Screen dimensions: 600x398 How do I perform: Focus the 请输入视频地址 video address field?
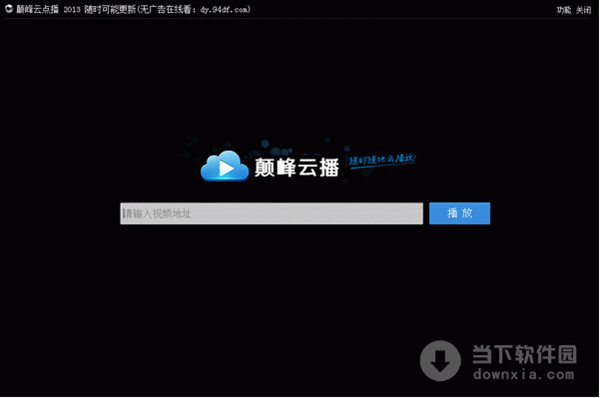(x=271, y=214)
